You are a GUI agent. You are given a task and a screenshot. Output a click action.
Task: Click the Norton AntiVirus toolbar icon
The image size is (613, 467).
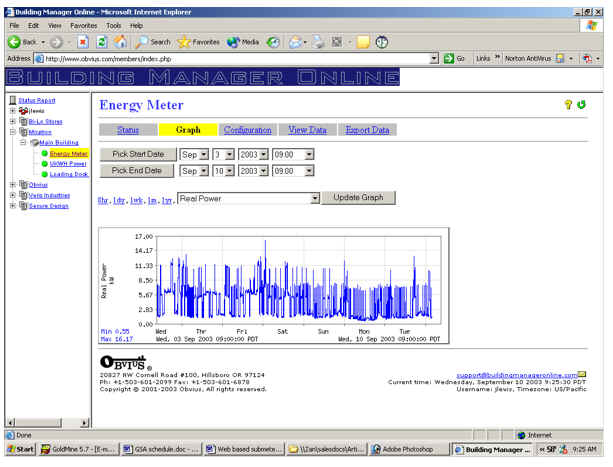560,59
